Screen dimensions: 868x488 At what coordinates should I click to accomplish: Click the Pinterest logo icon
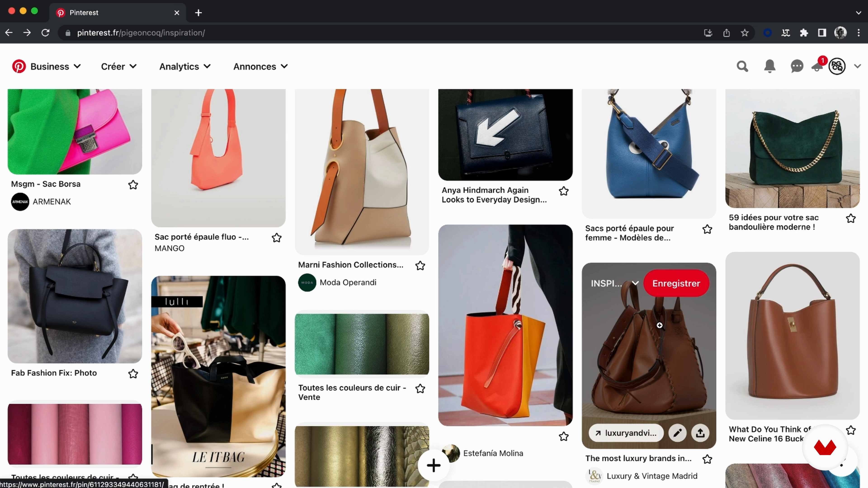coord(19,66)
